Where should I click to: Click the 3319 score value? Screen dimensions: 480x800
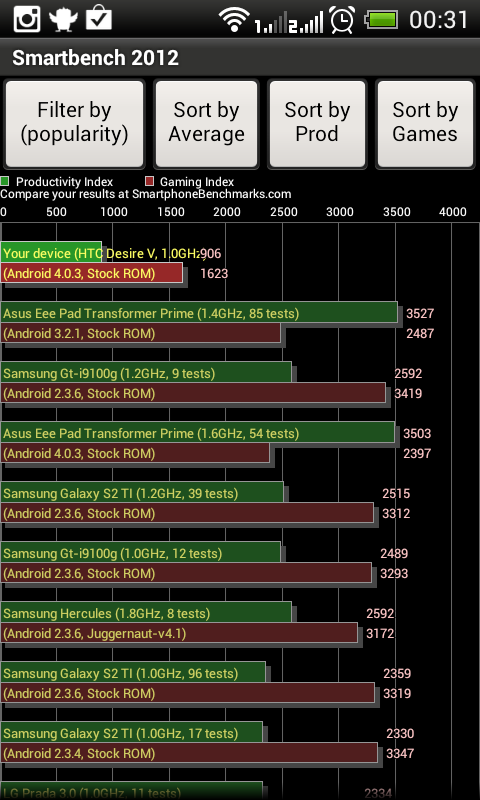coord(397,693)
